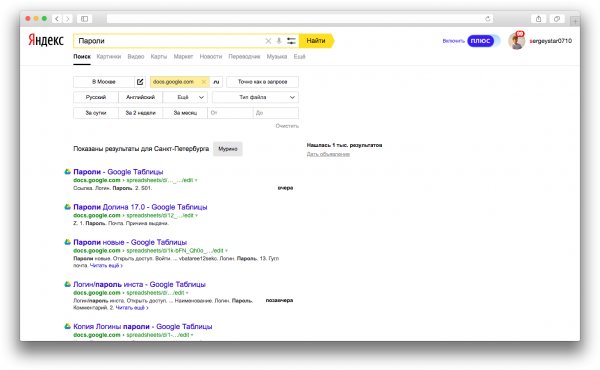The image size is (600, 370).
Task: Open the Safari share icon
Action: (x=538, y=18)
